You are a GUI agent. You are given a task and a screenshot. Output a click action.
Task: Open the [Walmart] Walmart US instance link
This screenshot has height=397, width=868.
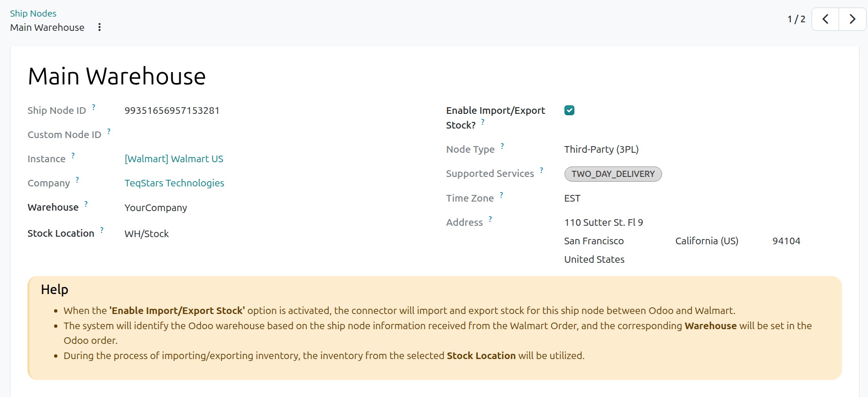coord(174,159)
